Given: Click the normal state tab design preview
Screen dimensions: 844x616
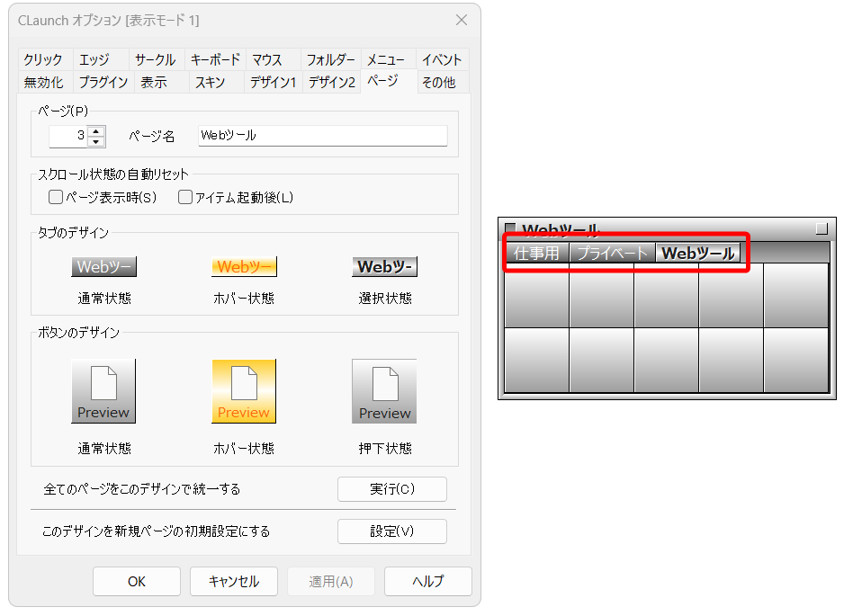Looking at the screenshot, I should pyautogui.click(x=103, y=267).
